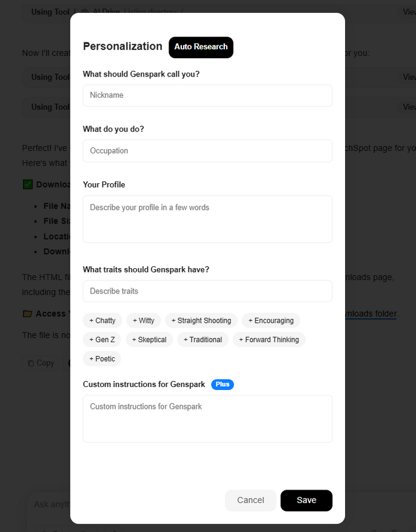The height and width of the screenshot is (532, 416).
Task: Enable the Encouraging trait
Action: tap(270, 320)
